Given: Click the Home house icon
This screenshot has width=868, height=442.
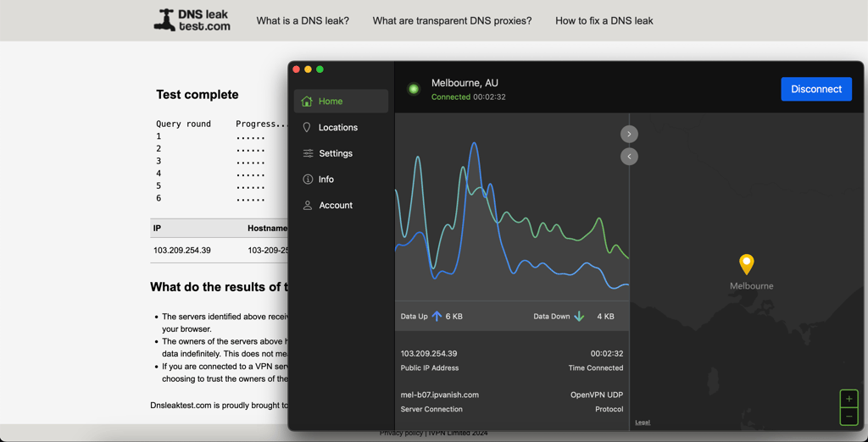Looking at the screenshot, I should (x=307, y=102).
